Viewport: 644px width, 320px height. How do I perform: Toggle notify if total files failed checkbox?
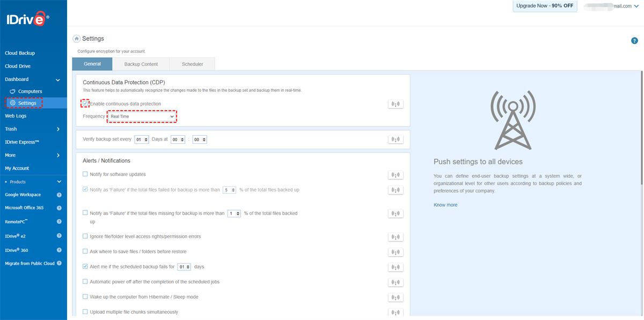coord(85,190)
